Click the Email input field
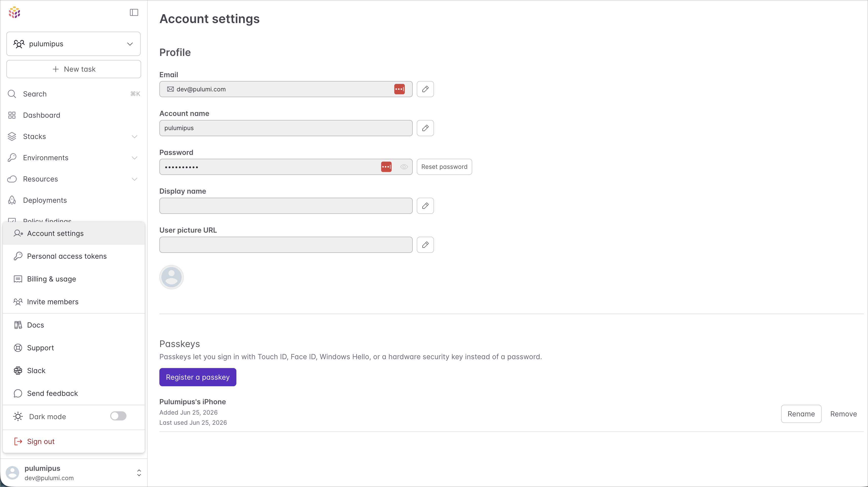The width and height of the screenshot is (868, 487). click(286, 89)
